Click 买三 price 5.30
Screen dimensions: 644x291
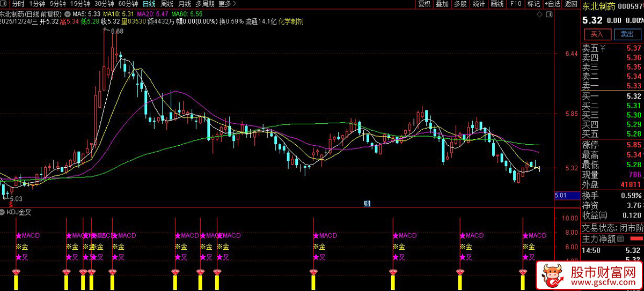click(633, 115)
